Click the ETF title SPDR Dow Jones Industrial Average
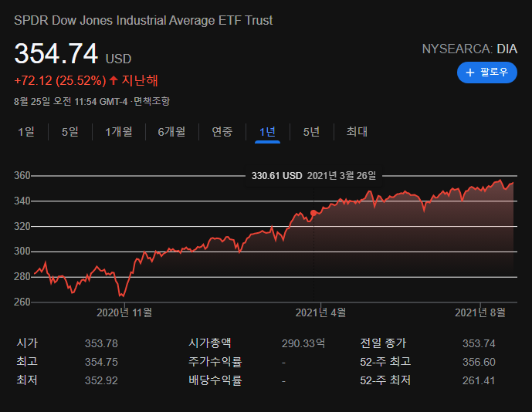Image resolution: width=532 pixels, height=412 pixels. [x=143, y=20]
